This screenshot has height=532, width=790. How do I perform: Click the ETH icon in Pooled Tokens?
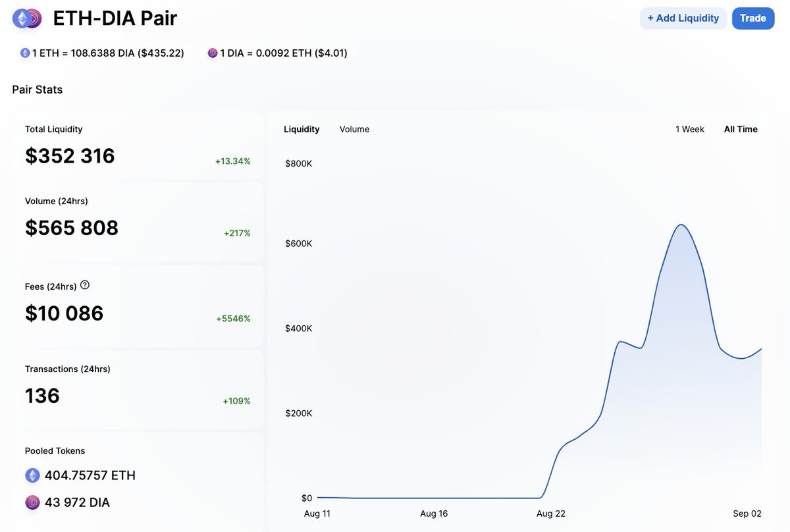(32, 475)
